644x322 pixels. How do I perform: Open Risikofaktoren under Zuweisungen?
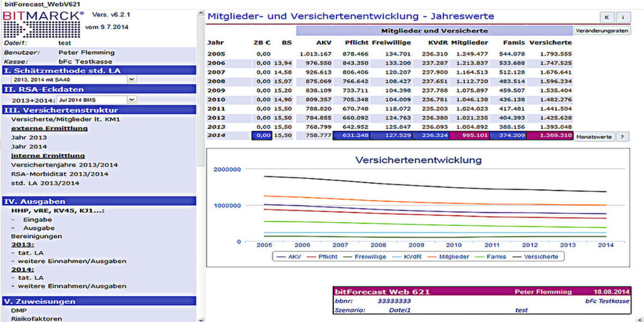36,319
